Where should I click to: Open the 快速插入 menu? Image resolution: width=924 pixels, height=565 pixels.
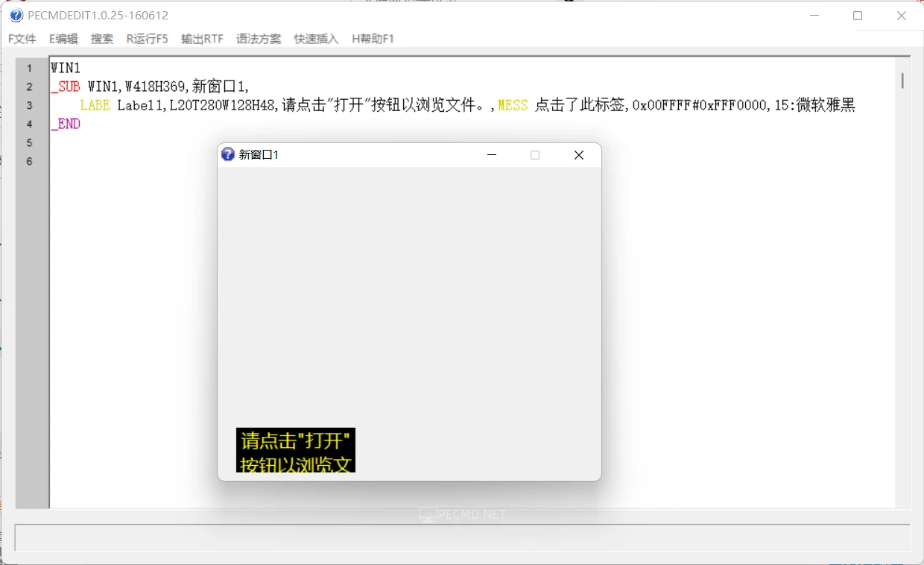316,39
